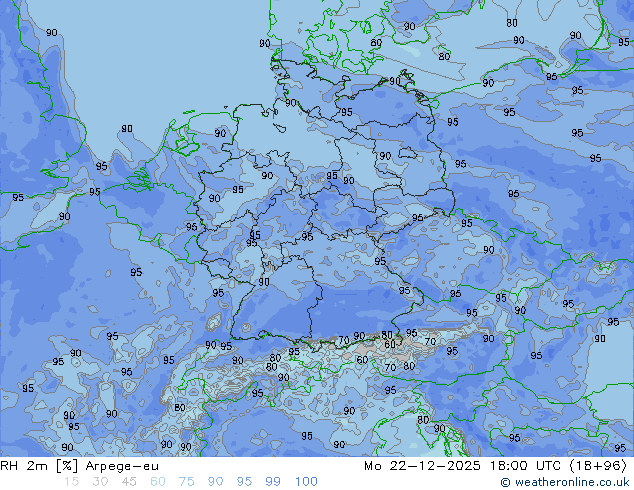Click legend value 30

tap(100, 482)
